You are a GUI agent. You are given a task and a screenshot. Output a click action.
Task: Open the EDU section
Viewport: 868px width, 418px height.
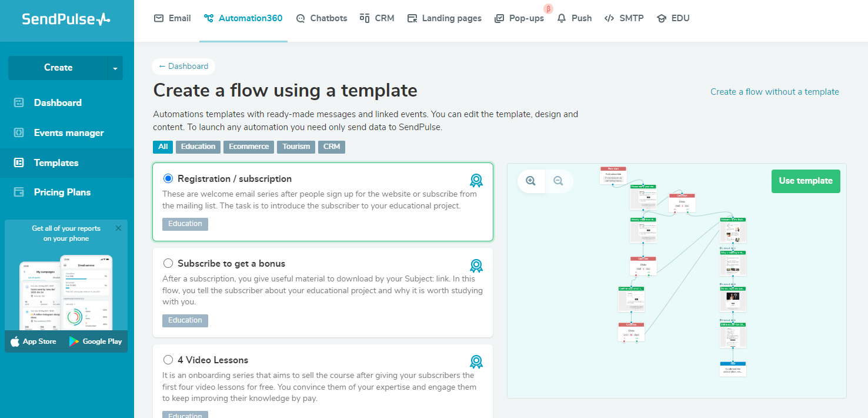(673, 18)
